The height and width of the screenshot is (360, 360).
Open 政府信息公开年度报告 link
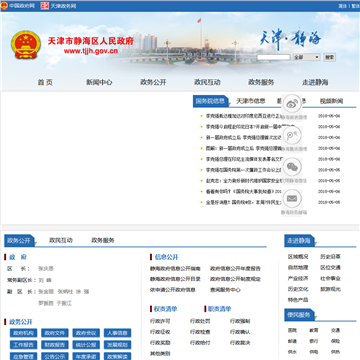pyautogui.click(x=235, y=268)
